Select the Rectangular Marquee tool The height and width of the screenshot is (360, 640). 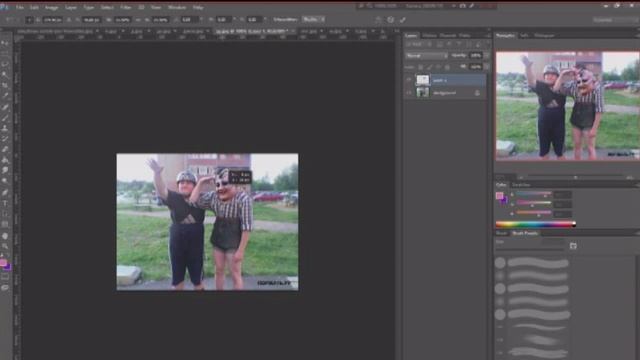5,53
